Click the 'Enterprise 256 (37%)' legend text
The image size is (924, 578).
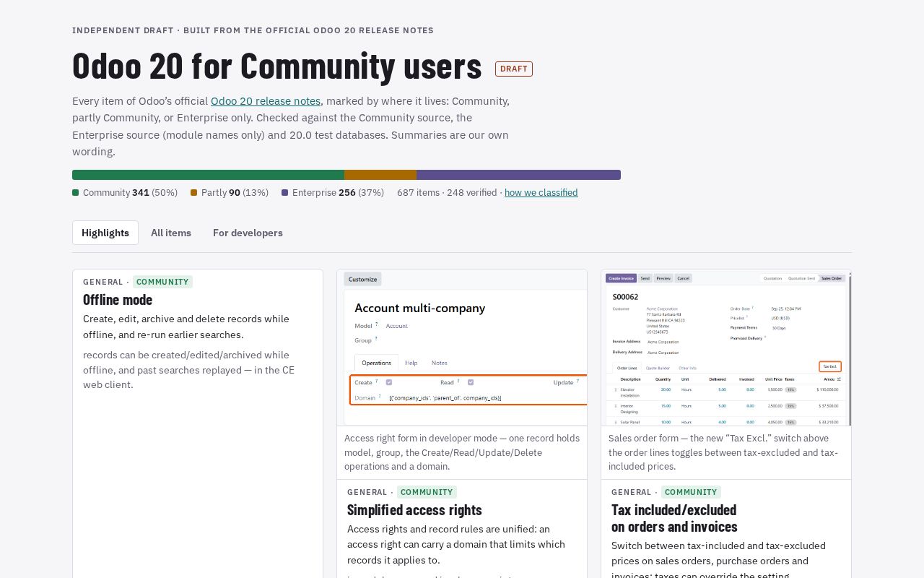click(x=338, y=193)
